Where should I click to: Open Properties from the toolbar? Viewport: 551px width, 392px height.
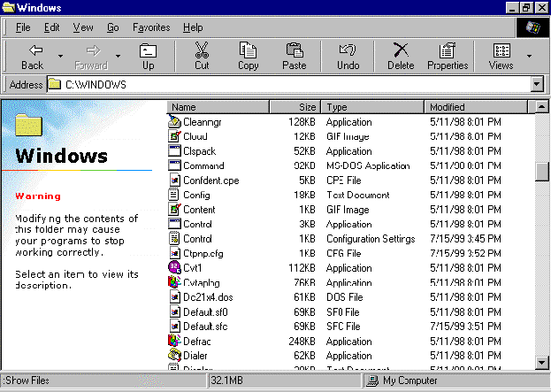(448, 50)
